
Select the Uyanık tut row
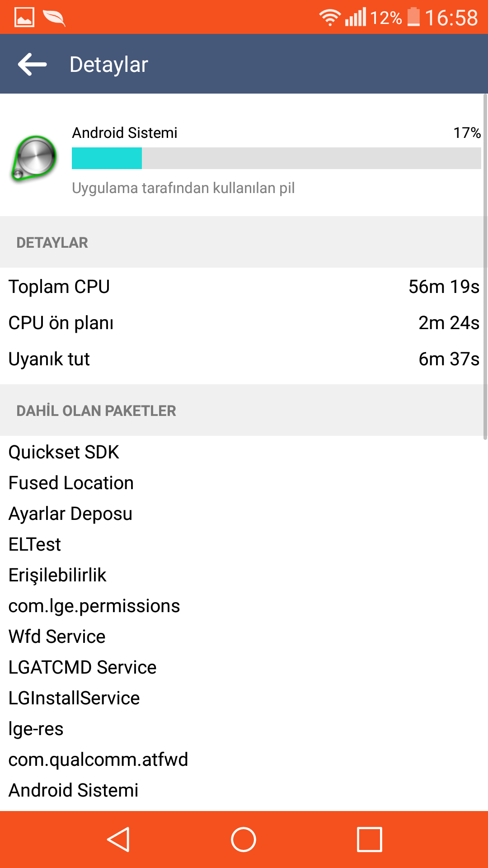[244, 359]
